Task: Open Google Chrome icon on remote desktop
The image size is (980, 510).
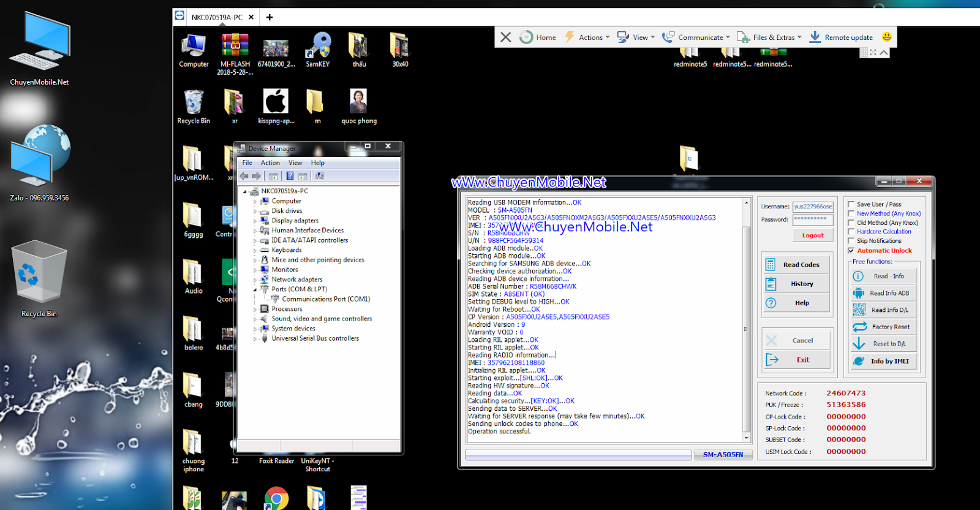Action: coord(276,498)
